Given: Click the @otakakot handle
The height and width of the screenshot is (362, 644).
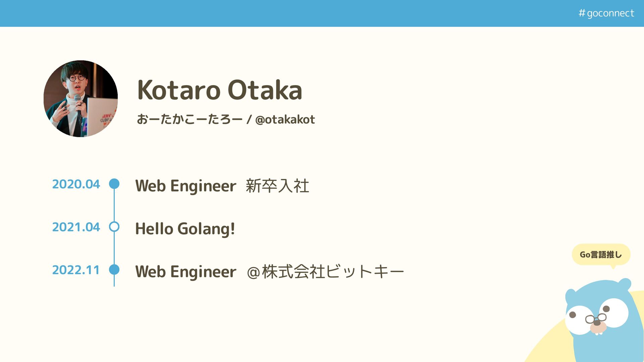Looking at the screenshot, I should coord(285,119).
